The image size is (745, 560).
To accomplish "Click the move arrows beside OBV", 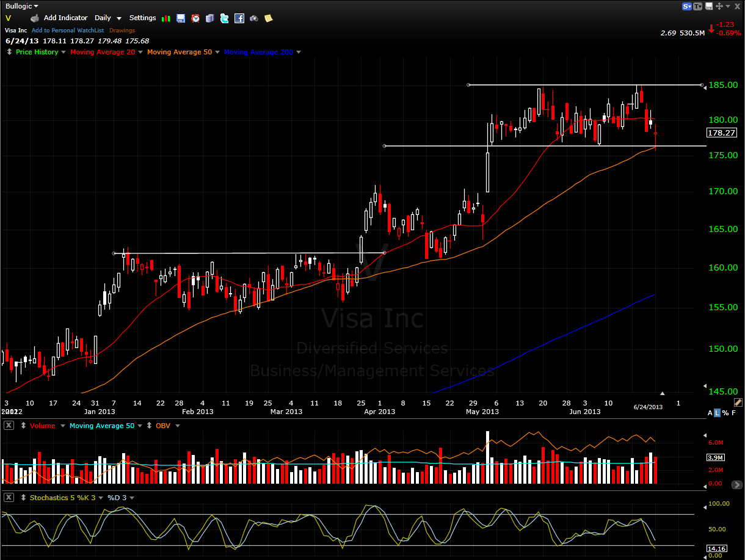I will click(149, 426).
